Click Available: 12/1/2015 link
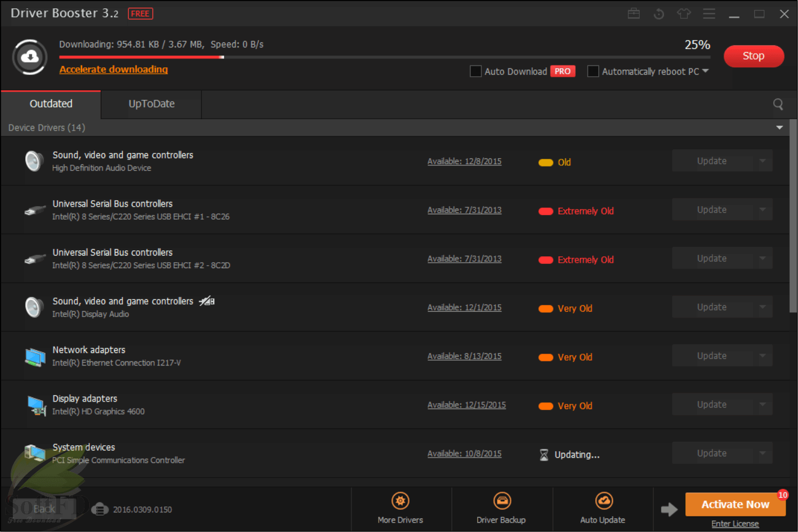This screenshot has width=798, height=532. (464, 308)
